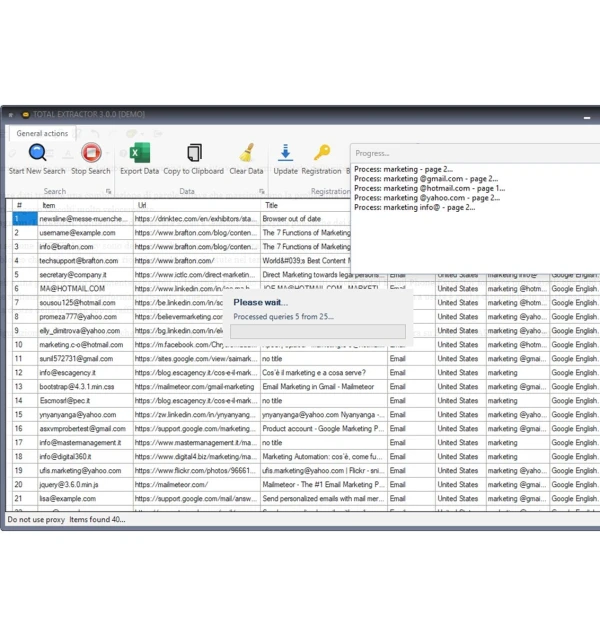
Task: Click the mailmeteor.com/gmail-marketing URL cell
Action: pyautogui.click(x=197, y=387)
